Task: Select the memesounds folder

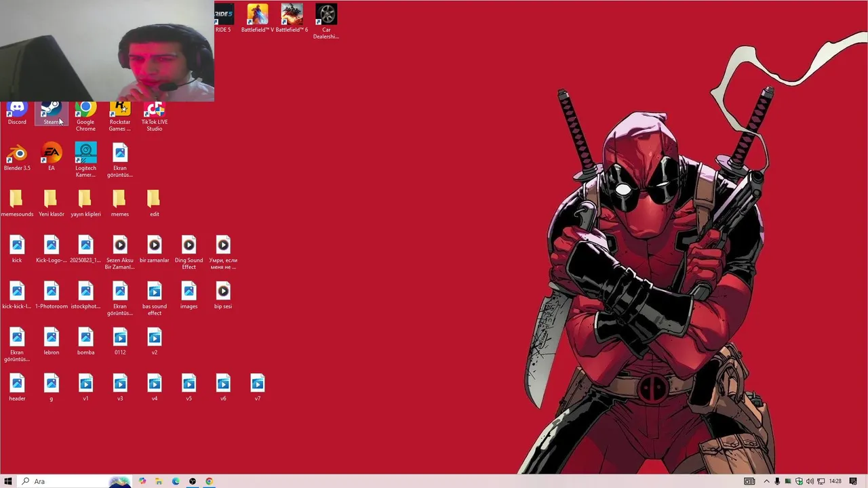Action: click(x=17, y=203)
